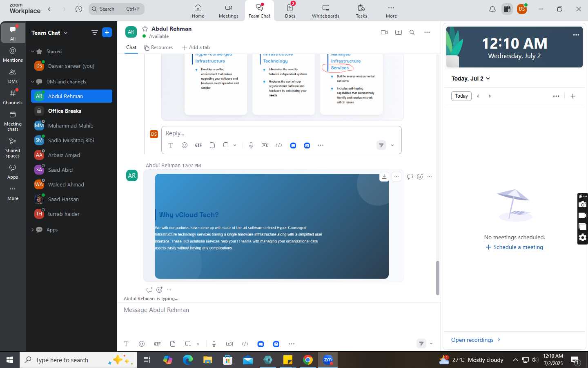The image size is (588, 368).
Task: Click the Message Abdul Rehman input field
Action: point(278,310)
